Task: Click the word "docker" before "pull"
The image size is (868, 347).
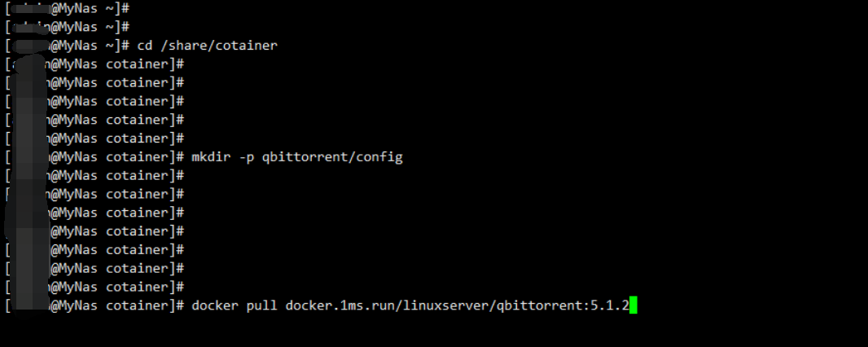Action: 215,305
